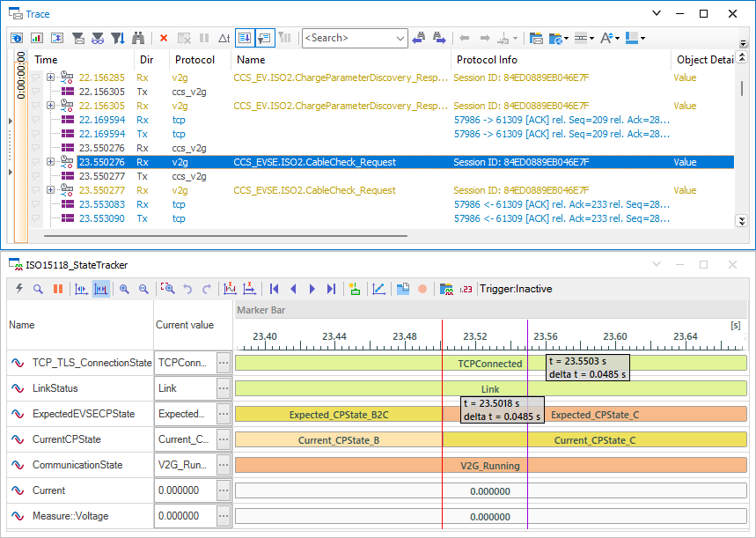Jump to the last value in StateTracker
Image resolution: width=756 pixels, height=538 pixels.
click(331, 289)
